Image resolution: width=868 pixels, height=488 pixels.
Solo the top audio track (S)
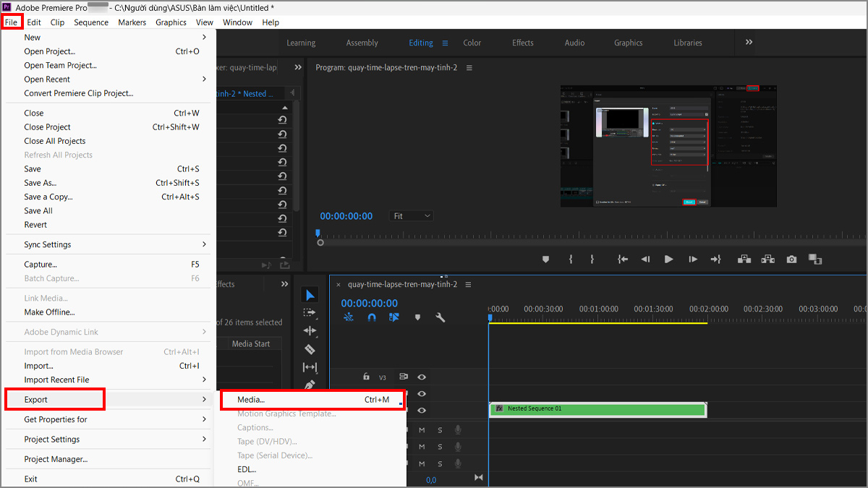pos(440,429)
